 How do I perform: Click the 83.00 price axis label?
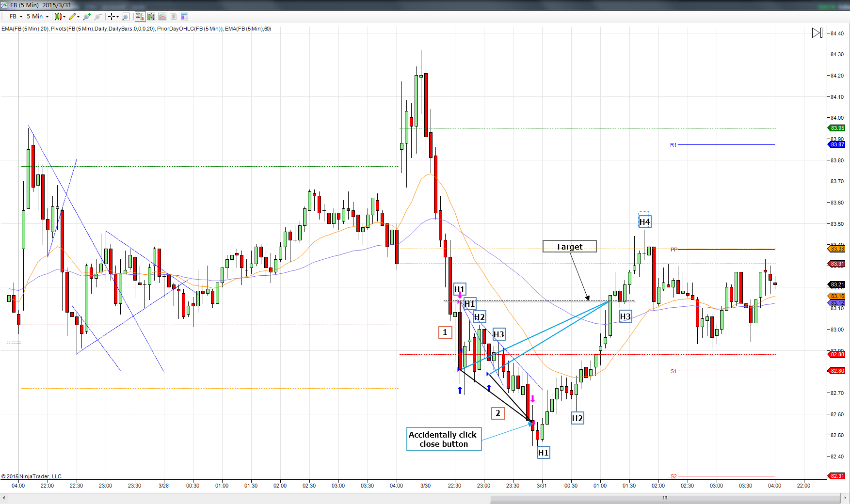837,330
